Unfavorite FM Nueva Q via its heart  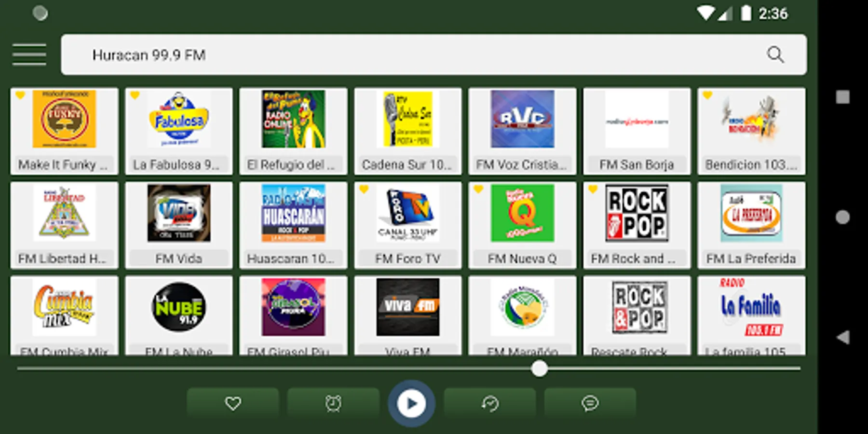[x=478, y=189]
